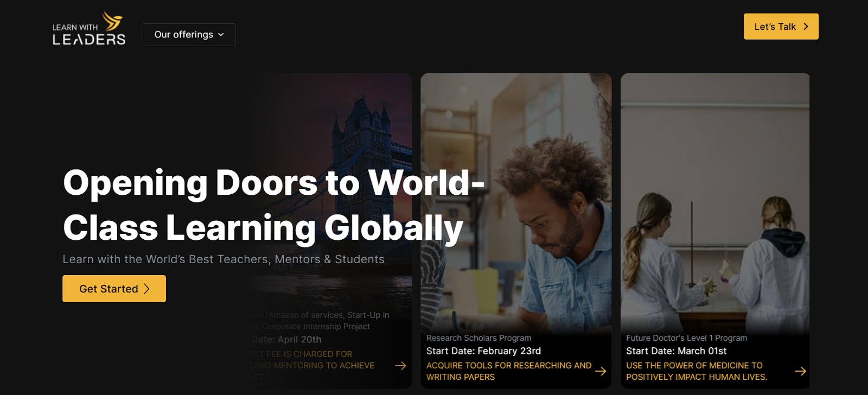Click the chevron inside Get Started button
This screenshot has height=395, width=868.
146,289
